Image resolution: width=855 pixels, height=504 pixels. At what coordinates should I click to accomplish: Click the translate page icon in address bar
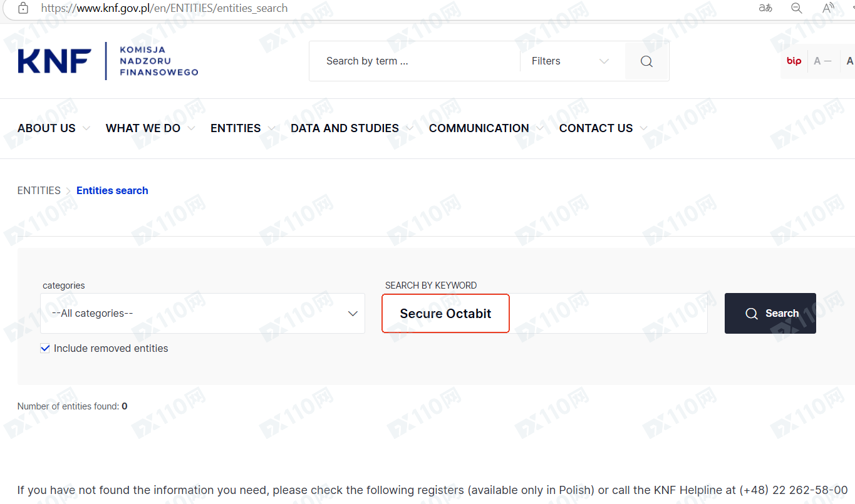765,8
